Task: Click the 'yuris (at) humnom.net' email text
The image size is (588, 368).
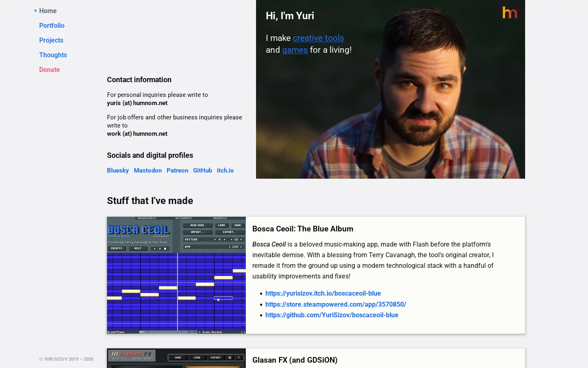Action: (137, 103)
